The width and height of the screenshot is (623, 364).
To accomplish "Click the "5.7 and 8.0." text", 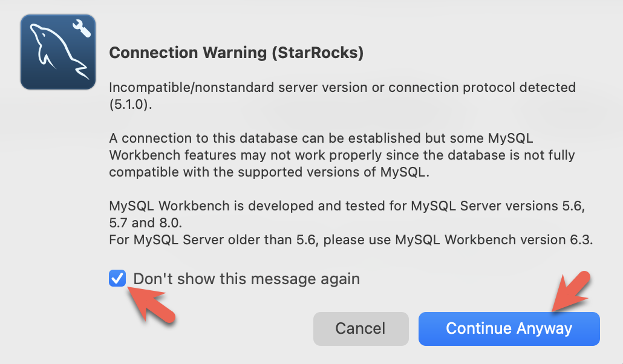I will (145, 223).
